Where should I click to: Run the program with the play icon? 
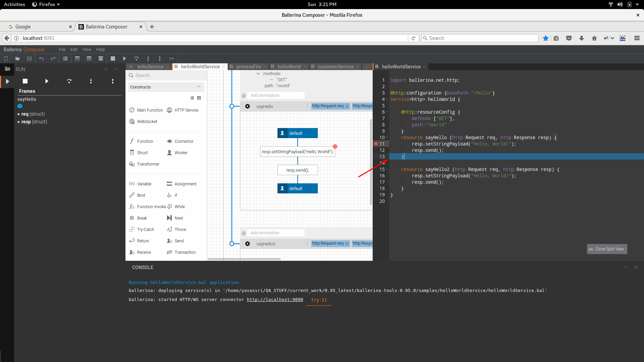[124, 58]
